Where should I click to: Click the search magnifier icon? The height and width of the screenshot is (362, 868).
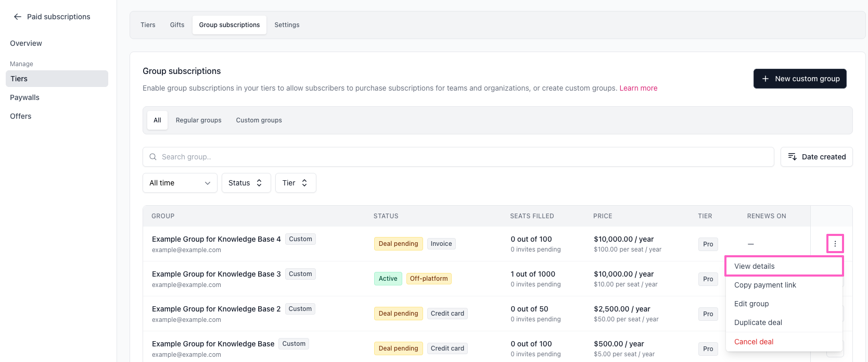tap(153, 157)
